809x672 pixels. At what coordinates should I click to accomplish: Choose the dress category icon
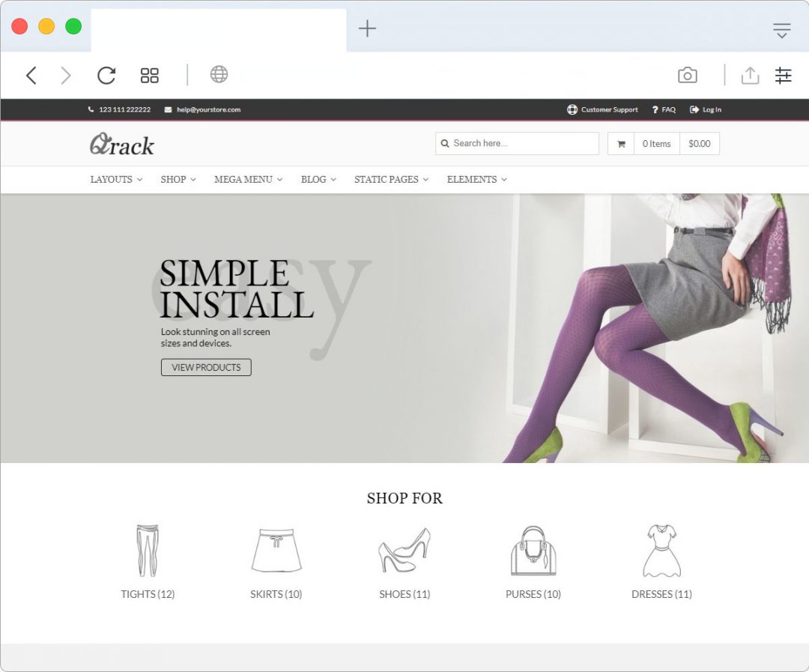(x=661, y=551)
